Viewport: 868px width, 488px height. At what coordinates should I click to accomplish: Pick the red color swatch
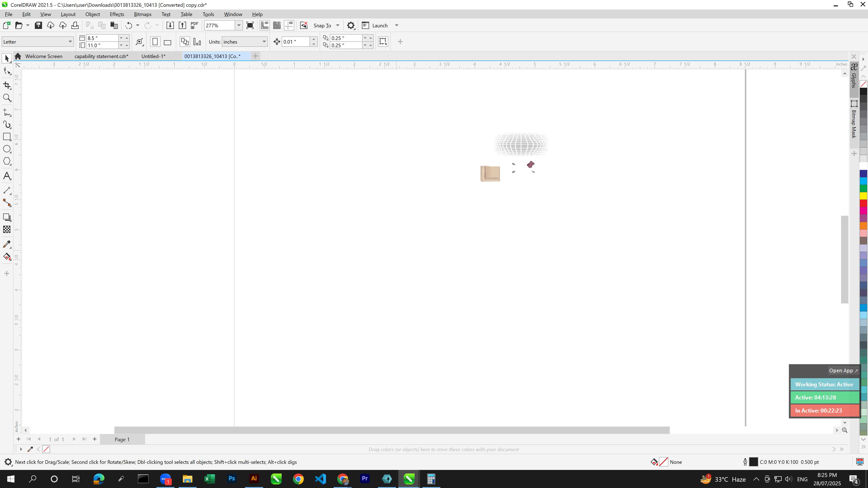point(864,203)
